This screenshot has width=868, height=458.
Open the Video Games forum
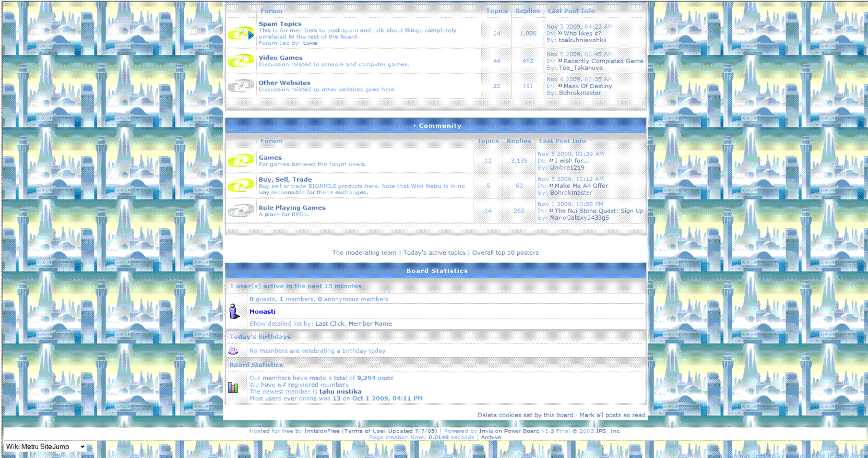click(x=281, y=58)
